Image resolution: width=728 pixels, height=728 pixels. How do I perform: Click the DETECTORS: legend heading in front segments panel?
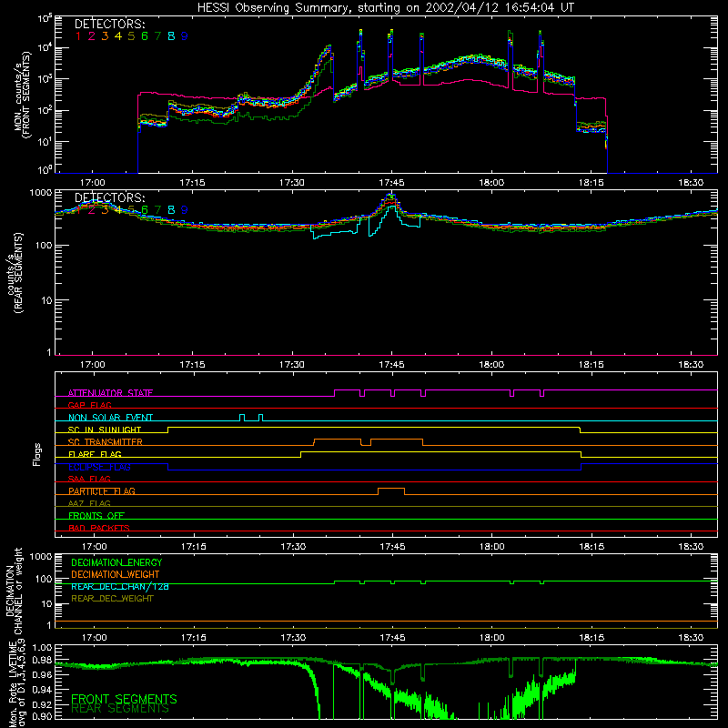110,25
